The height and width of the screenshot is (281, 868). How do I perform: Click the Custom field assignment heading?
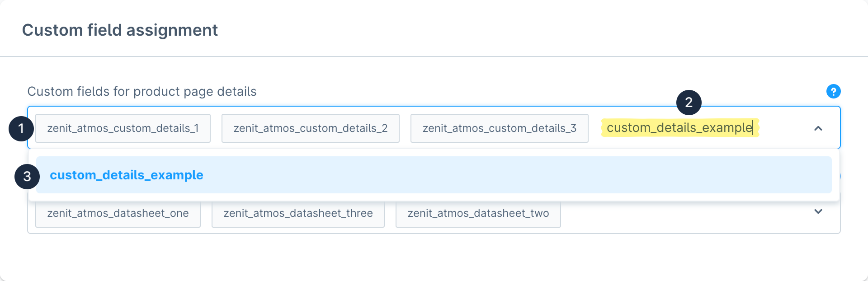pyautogui.click(x=120, y=30)
